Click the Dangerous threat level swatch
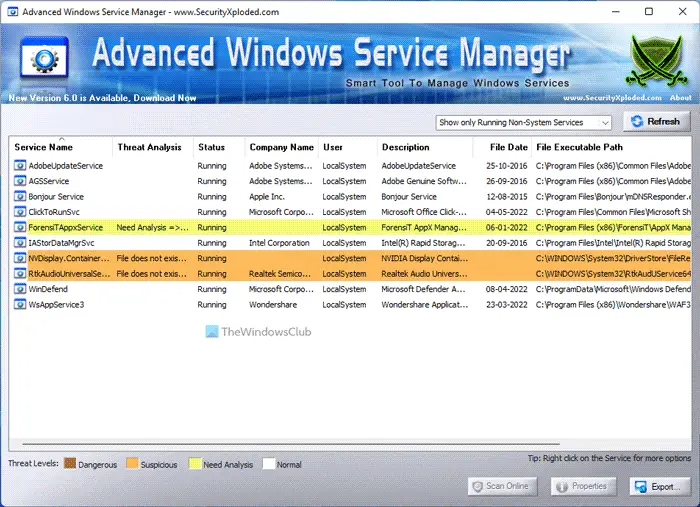This screenshot has width=700, height=507. pyautogui.click(x=70, y=463)
